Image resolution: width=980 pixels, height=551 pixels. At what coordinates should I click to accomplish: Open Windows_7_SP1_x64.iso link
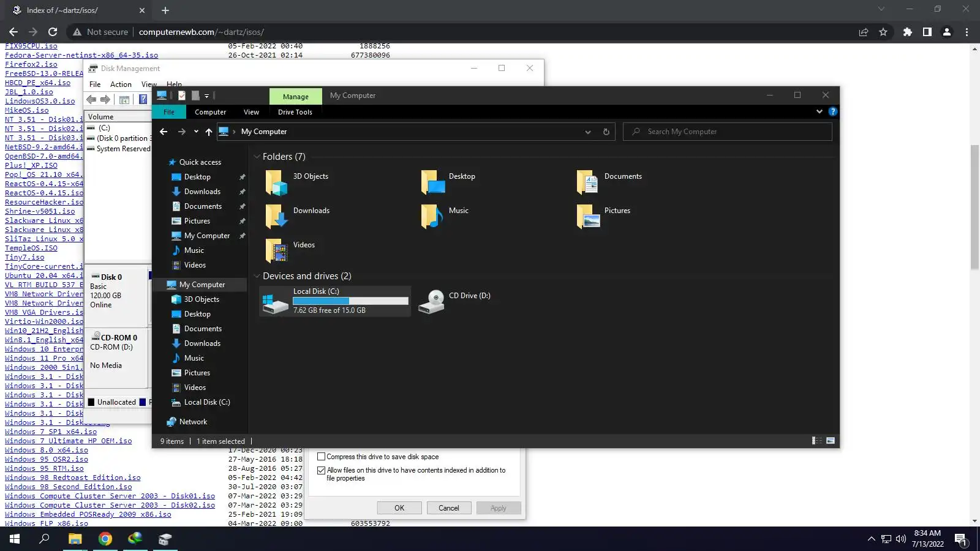tap(51, 432)
